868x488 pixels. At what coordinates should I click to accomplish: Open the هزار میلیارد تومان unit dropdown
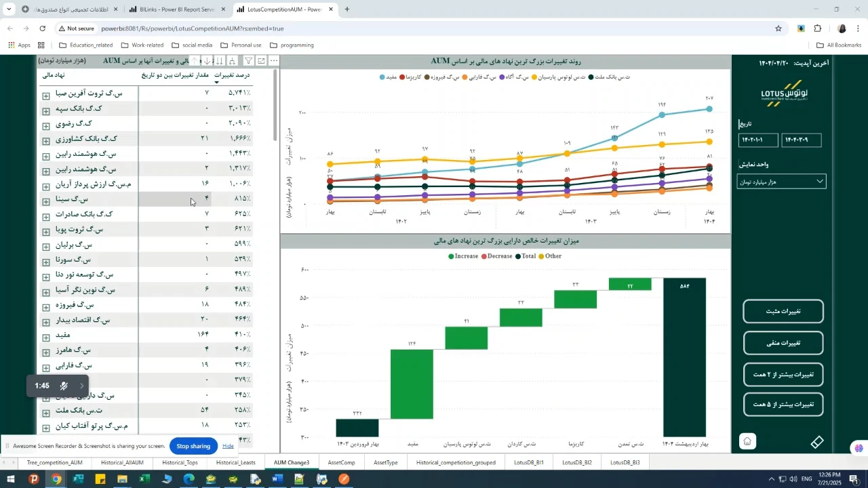click(x=781, y=182)
